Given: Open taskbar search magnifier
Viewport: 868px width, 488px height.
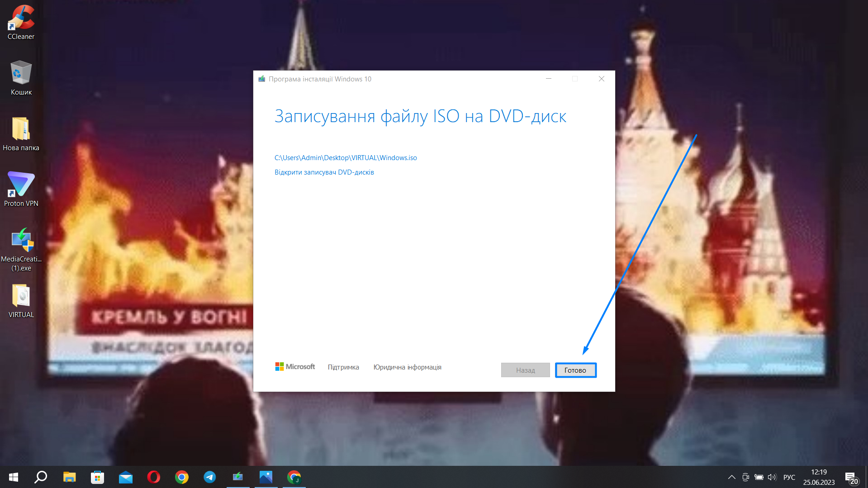Looking at the screenshot, I should pos(41,477).
